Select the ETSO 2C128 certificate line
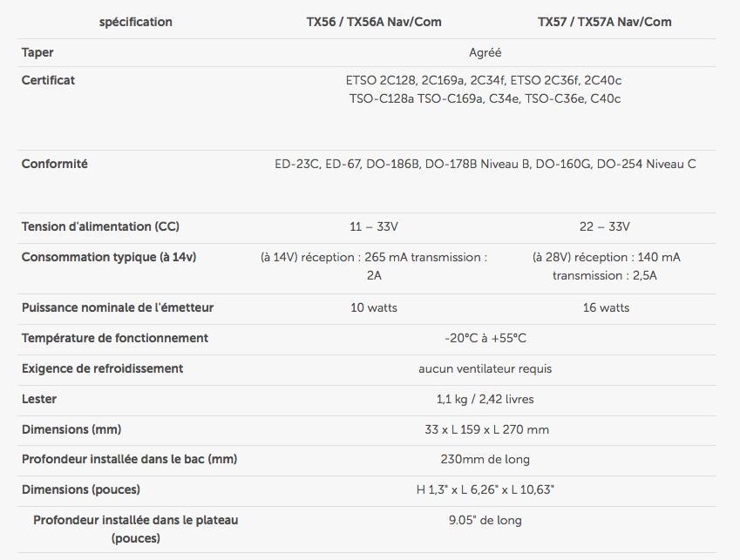 point(483,81)
